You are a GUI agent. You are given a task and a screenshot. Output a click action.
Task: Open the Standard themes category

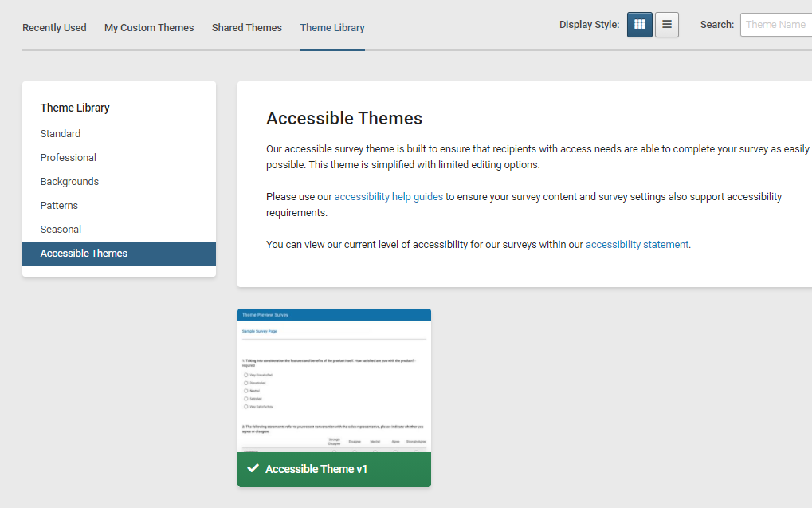(60, 133)
